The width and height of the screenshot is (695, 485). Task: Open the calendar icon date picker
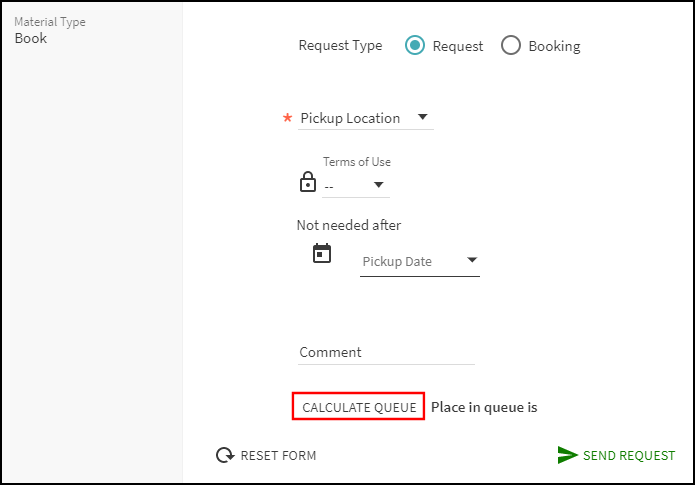click(x=322, y=253)
